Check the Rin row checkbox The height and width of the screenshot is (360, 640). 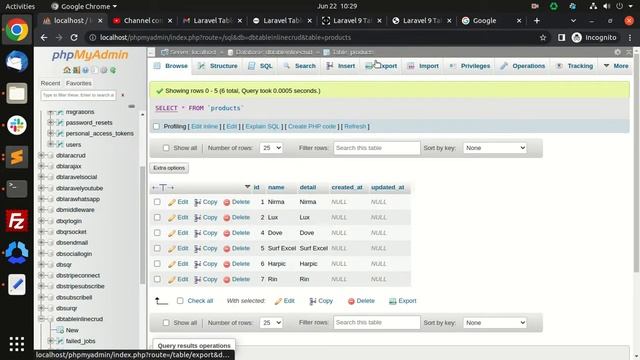pos(157,280)
